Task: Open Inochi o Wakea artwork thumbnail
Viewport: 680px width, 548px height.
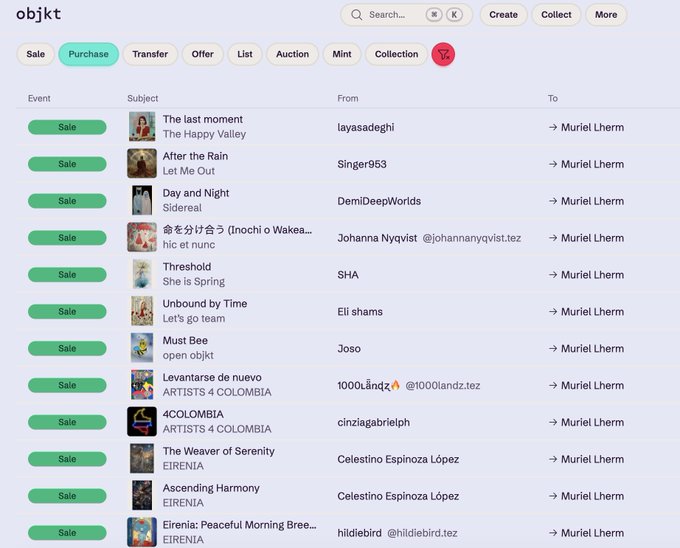Action: click(x=142, y=237)
